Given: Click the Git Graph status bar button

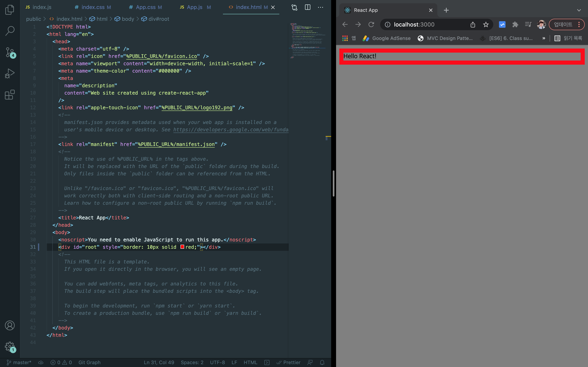Looking at the screenshot, I should [x=89, y=362].
